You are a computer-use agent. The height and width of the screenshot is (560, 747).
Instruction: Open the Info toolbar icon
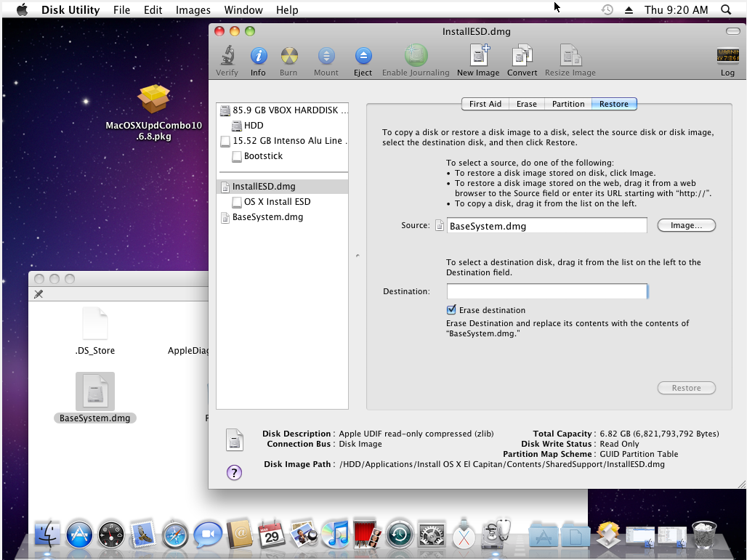pyautogui.click(x=258, y=57)
